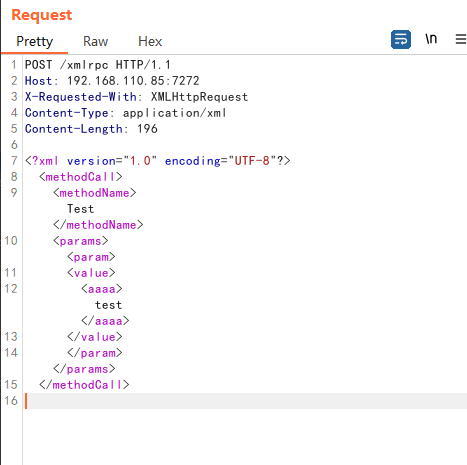Click the closing methodCall tag
Screen dimensions: 467x465
[84, 385]
